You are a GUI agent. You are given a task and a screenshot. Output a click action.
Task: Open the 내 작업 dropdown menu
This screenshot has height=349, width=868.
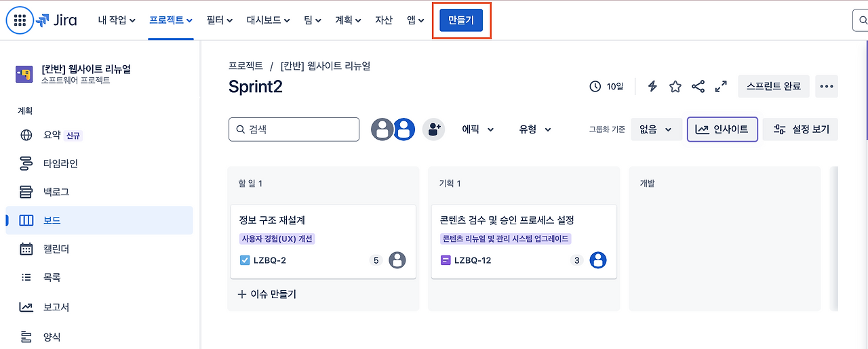click(x=117, y=20)
